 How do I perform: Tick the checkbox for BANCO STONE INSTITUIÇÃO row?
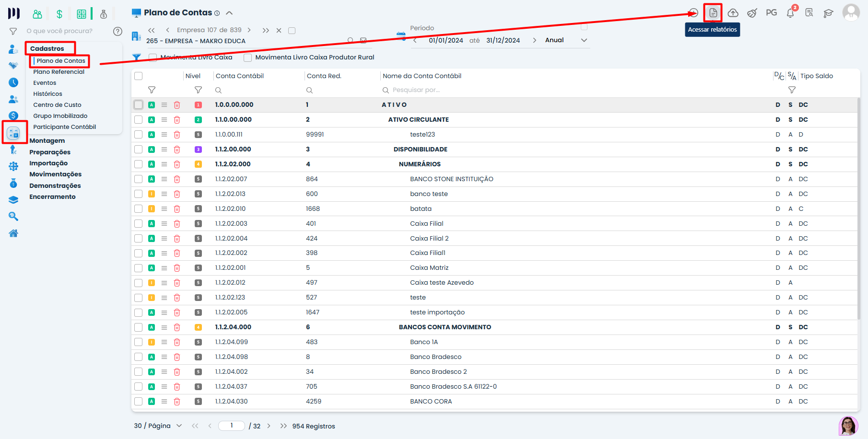[139, 179]
